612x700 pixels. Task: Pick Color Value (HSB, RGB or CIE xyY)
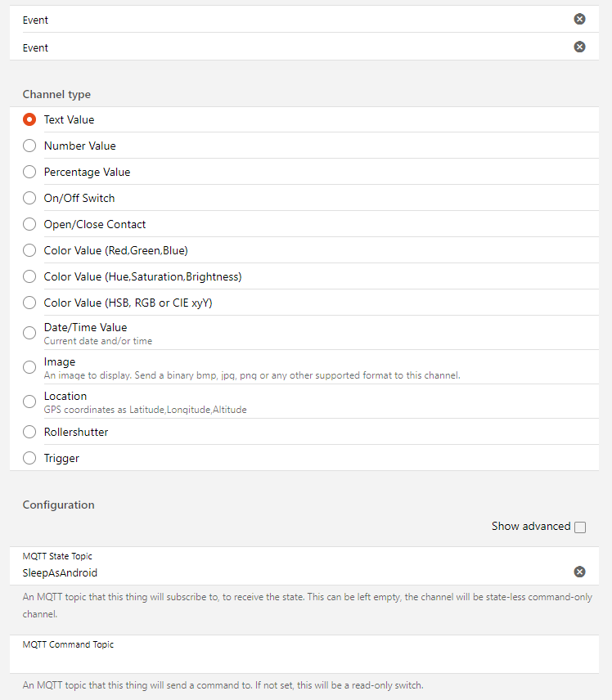click(29, 303)
